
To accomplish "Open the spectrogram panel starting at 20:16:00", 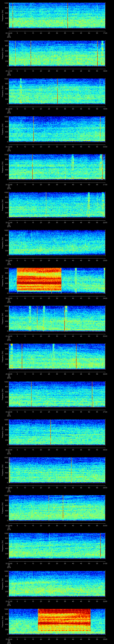I will point(57,16).
